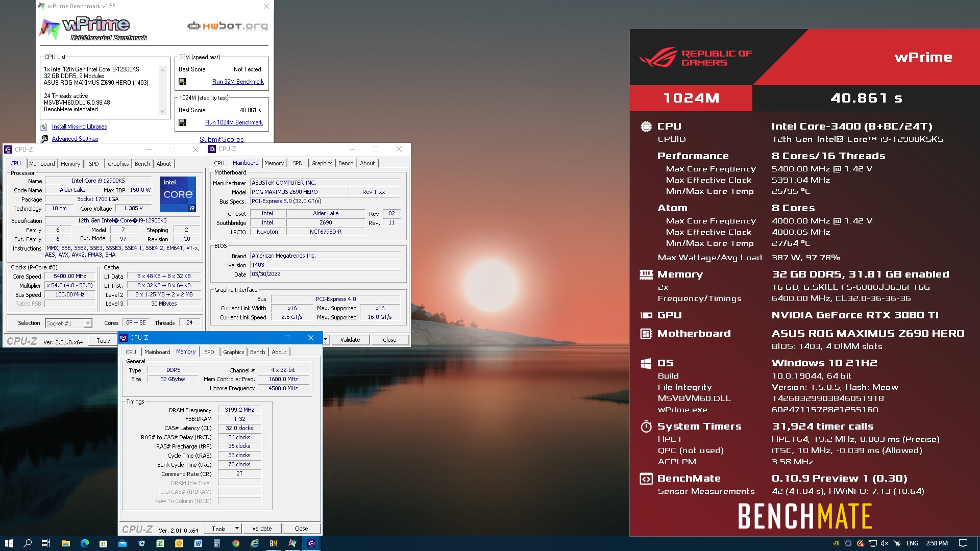Open the Bench tab in the Memory CPU-Z window
The height and width of the screenshot is (551, 980).
[x=258, y=352]
